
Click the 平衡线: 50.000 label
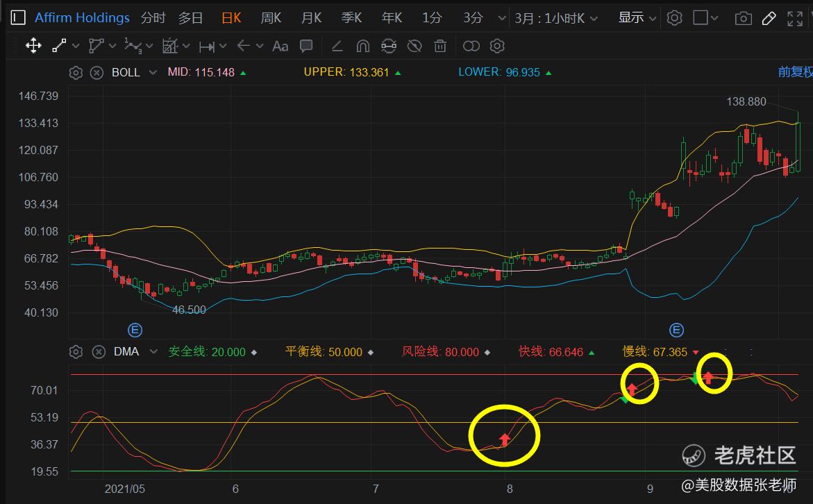[324, 352]
